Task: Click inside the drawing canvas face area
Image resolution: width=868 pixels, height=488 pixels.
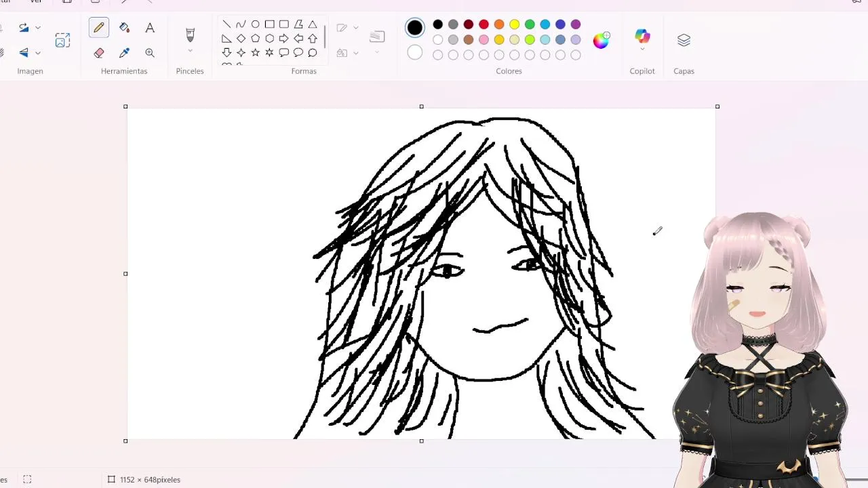Action: (485, 298)
